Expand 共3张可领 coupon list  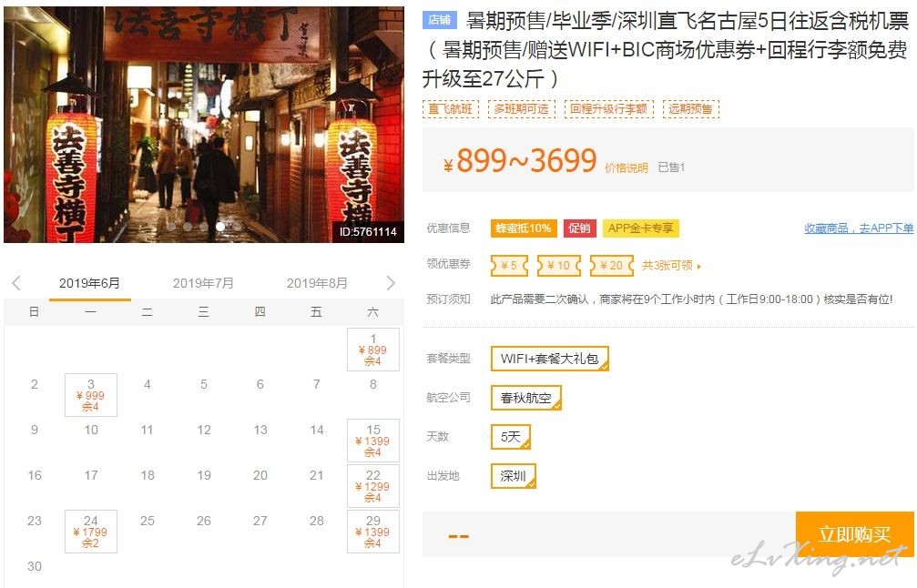point(671,266)
